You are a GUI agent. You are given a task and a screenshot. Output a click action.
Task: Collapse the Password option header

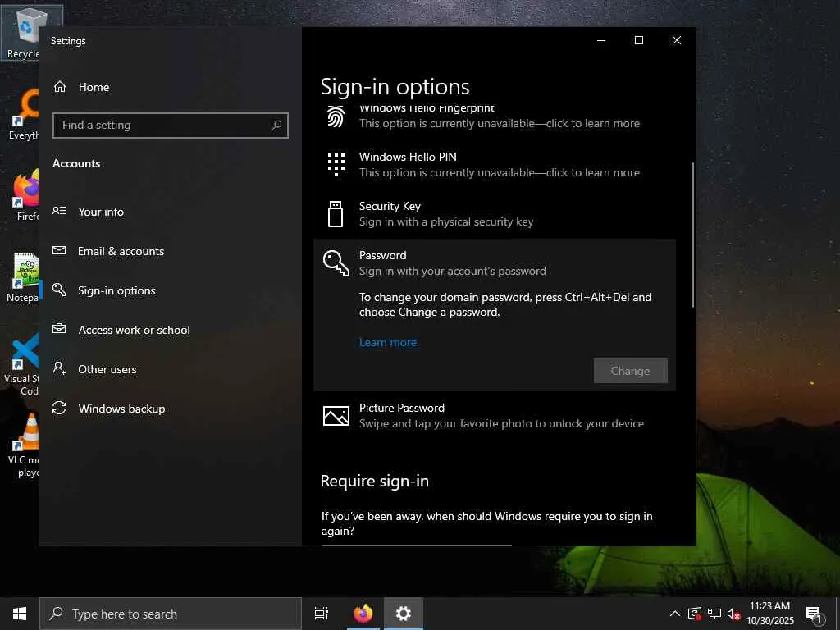pos(494,263)
